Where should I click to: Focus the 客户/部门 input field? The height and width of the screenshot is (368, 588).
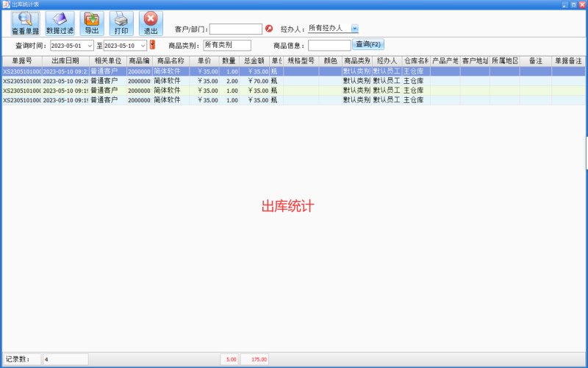pos(236,29)
